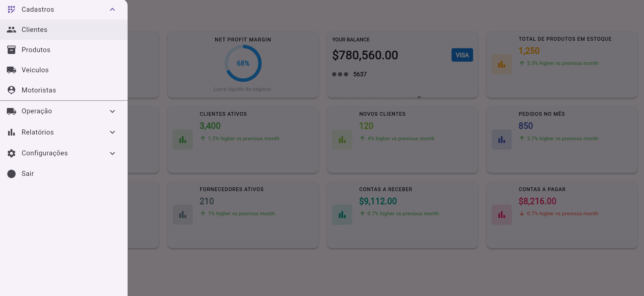Click the VISA card badge
Viewport: 644px width, 296px height.
[x=462, y=55]
